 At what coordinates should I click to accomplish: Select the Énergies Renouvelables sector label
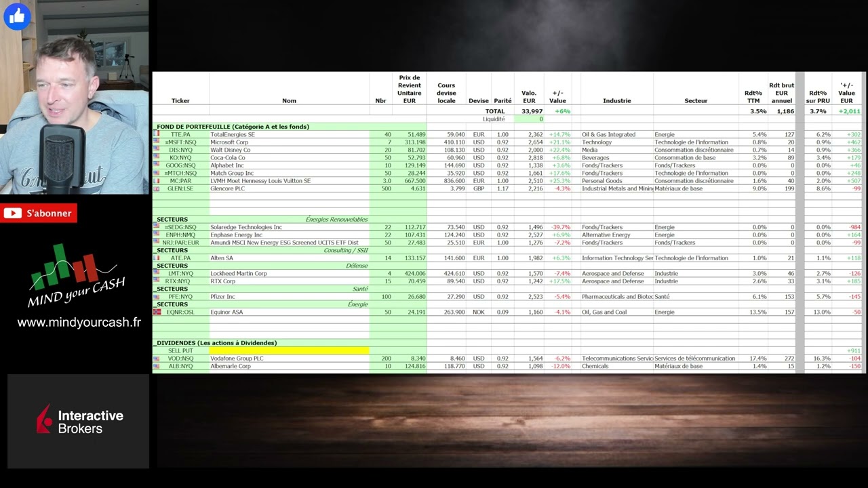336,220
